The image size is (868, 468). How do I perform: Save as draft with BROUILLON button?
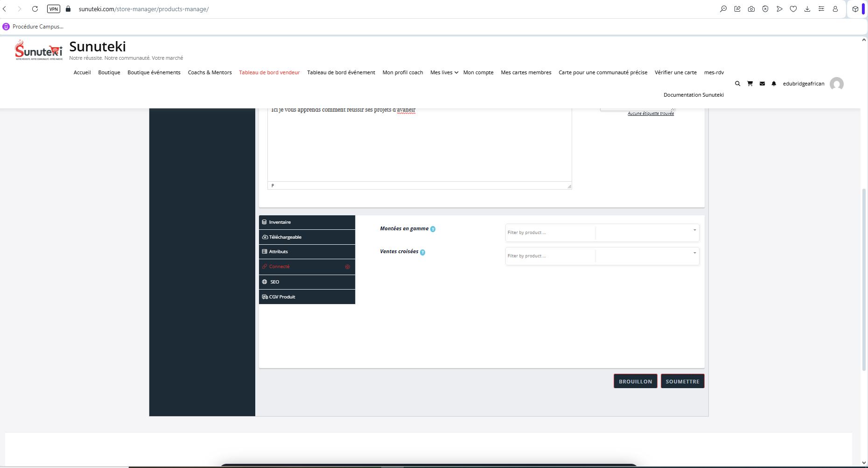pyautogui.click(x=635, y=382)
